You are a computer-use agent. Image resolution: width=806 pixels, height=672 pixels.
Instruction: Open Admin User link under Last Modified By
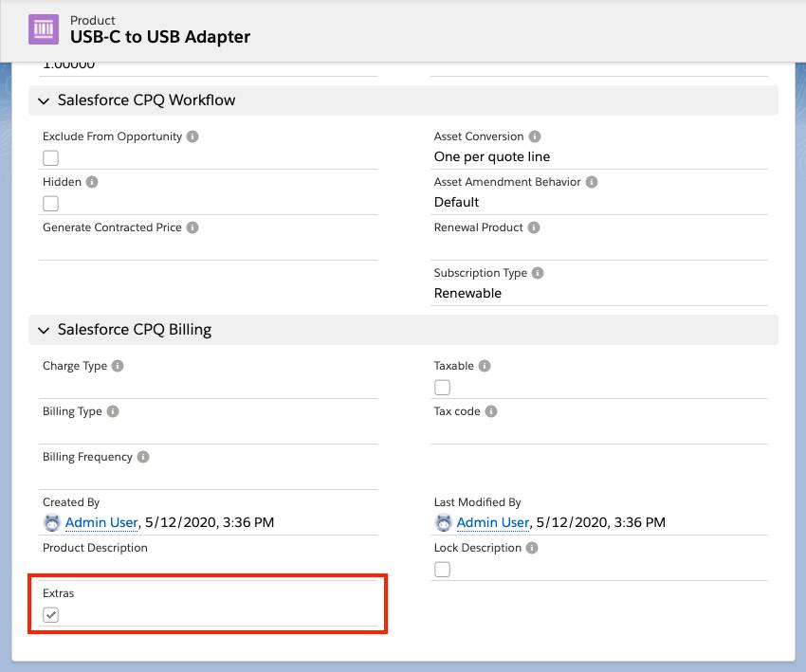click(x=493, y=522)
